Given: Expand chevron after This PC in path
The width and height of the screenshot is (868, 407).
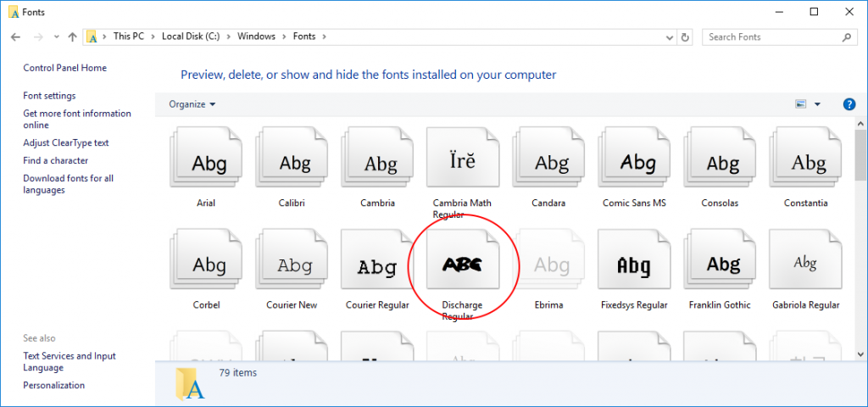Looking at the screenshot, I should coord(153,36).
